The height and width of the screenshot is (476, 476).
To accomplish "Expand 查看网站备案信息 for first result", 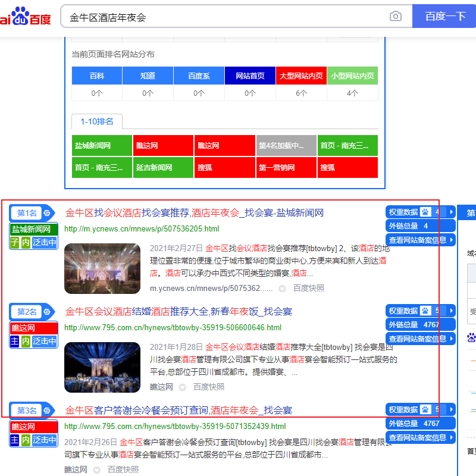I will coord(421,240).
